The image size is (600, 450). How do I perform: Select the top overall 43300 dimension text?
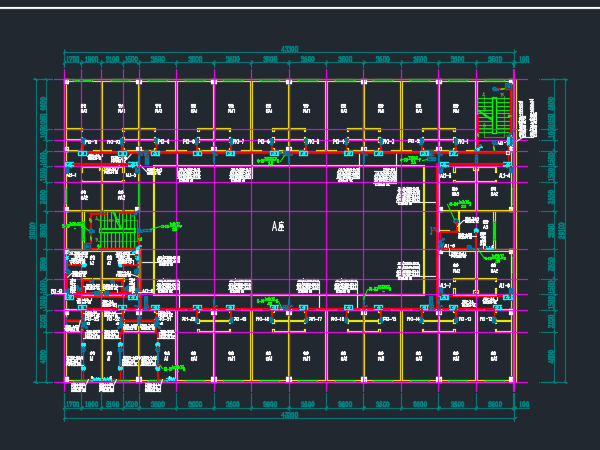point(289,48)
